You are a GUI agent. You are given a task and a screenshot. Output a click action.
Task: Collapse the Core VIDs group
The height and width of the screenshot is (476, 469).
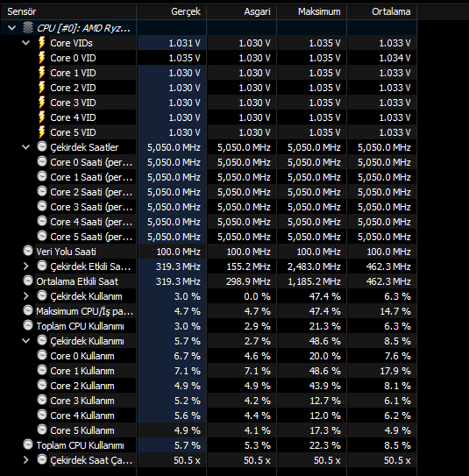point(26,43)
